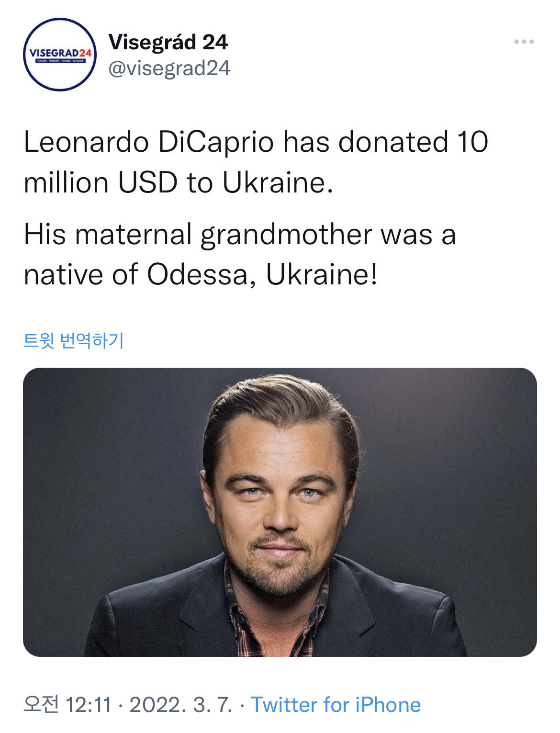
Task: Click the word "maternal" in the tweet
Action: pyautogui.click(x=133, y=235)
